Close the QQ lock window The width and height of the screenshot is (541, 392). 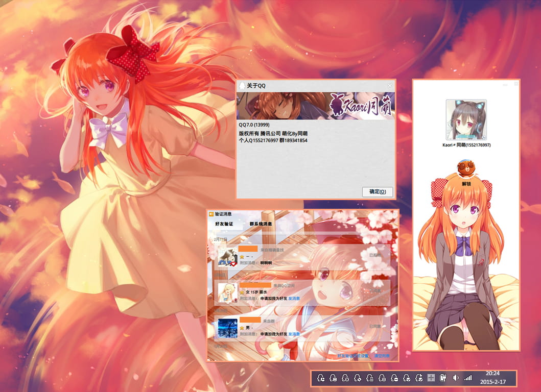coord(516,84)
